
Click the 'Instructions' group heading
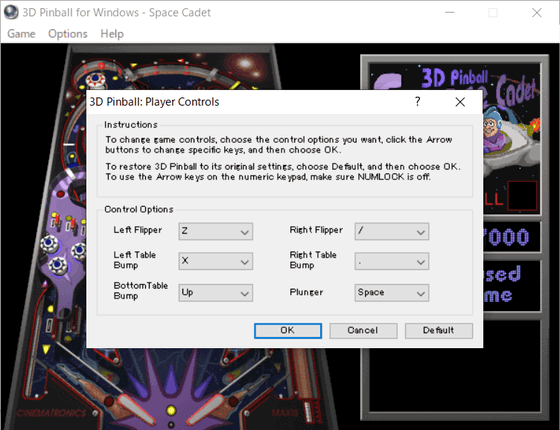tap(131, 125)
